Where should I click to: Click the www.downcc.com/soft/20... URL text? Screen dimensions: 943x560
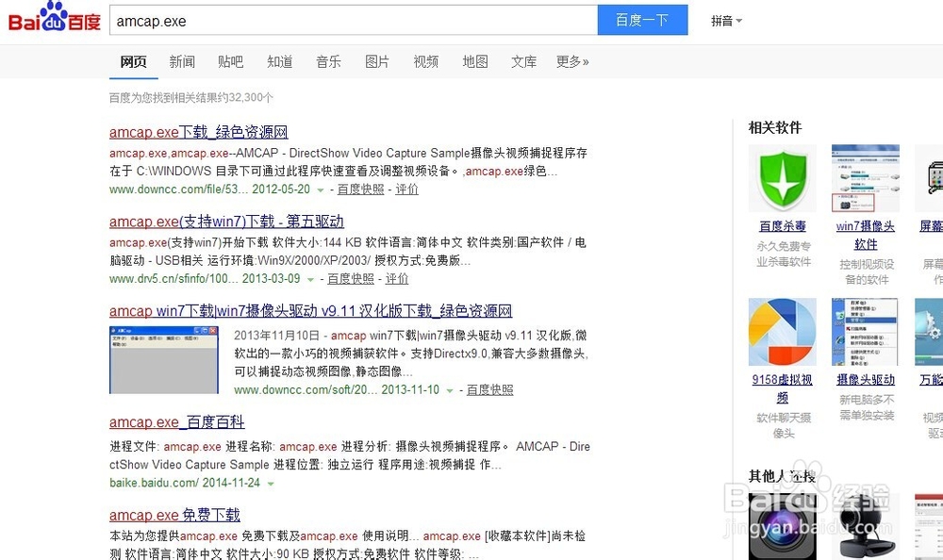point(306,389)
